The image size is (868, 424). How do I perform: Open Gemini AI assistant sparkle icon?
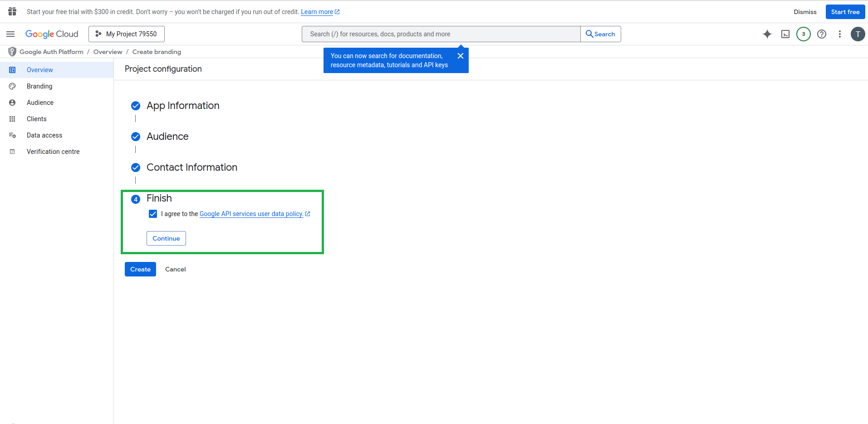(767, 34)
